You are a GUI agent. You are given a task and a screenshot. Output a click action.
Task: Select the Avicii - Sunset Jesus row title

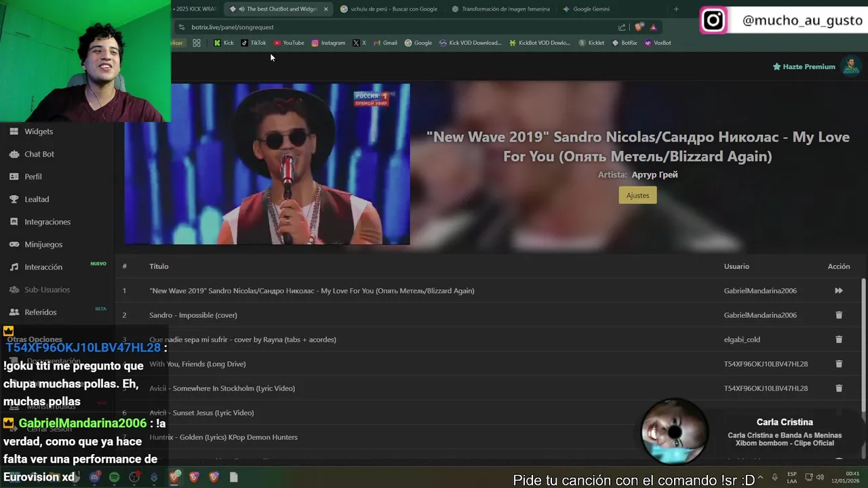[x=201, y=413]
